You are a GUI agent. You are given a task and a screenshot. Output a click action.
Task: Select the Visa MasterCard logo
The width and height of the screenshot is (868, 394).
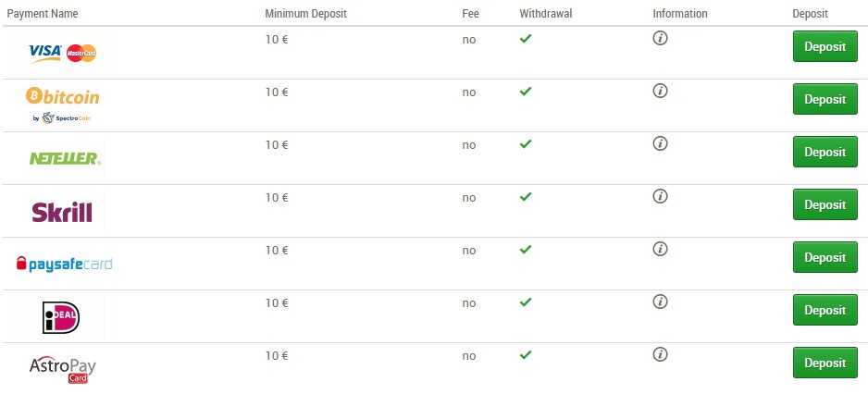point(63,53)
